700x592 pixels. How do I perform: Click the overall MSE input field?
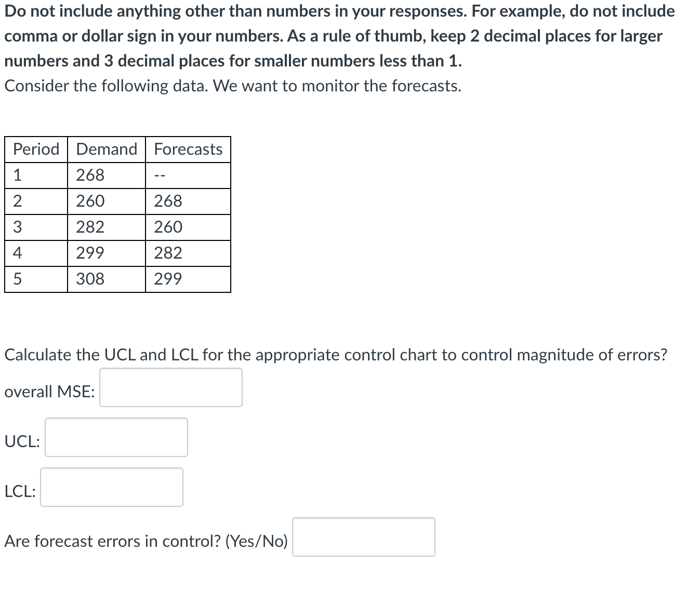[x=170, y=387]
